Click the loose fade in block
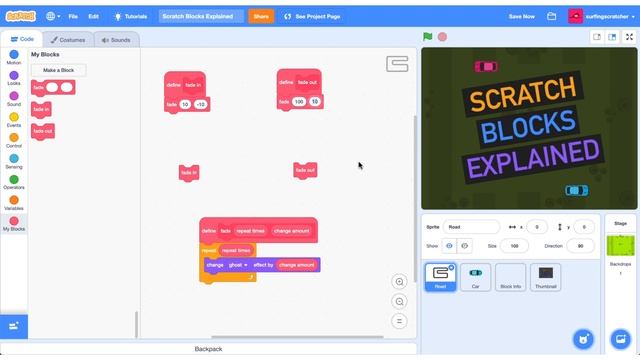The width and height of the screenshot is (640, 360). pos(189,173)
